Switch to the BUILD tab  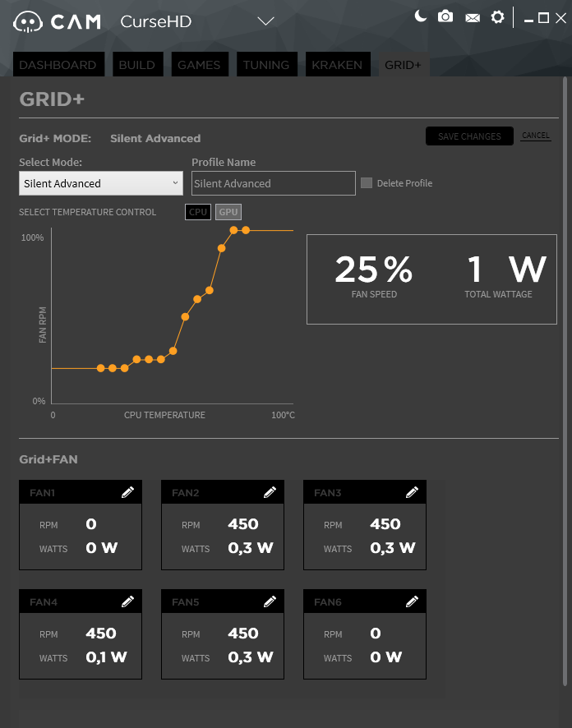137,65
